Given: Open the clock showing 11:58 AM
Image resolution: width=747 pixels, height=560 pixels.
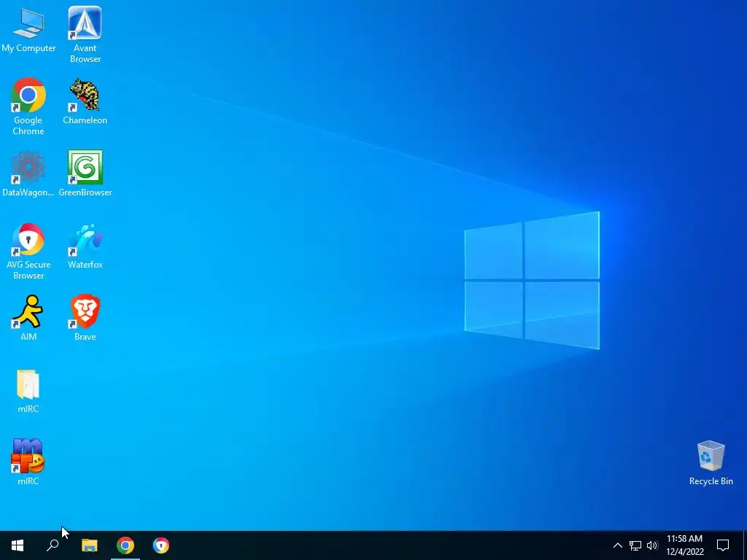Looking at the screenshot, I should click(x=684, y=545).
